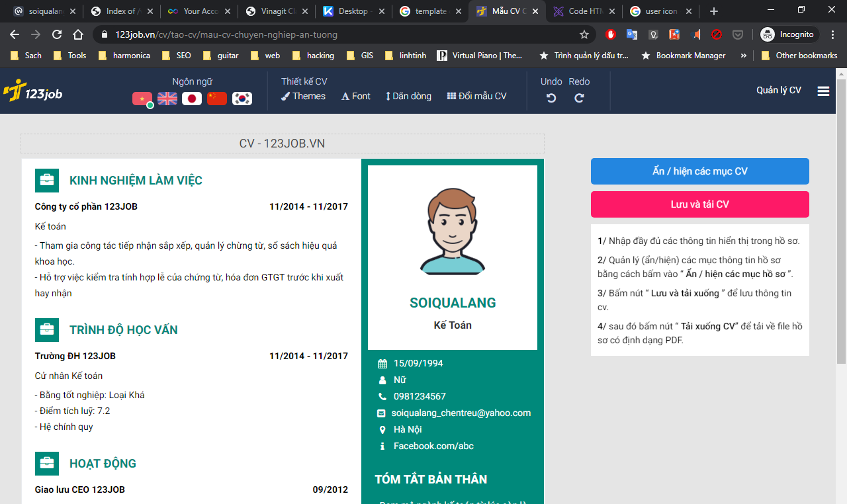Viewport: 847px width, 504px height.
Task: Reload the page in browser
Action: [57, 34]
